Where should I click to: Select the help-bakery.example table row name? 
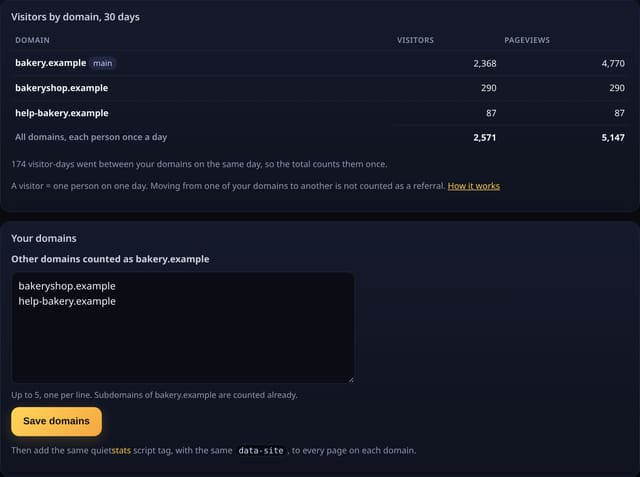click(62, 113)
